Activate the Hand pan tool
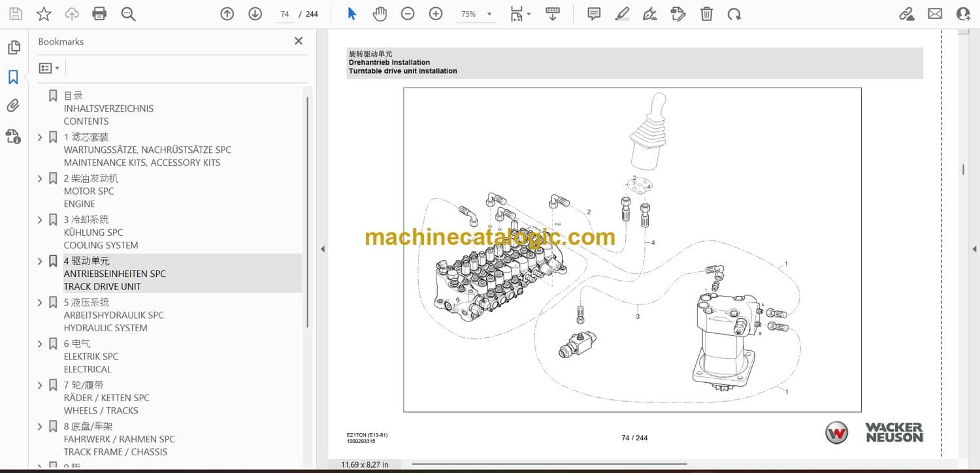The image size is (980, 473). (x=380, y=14)
